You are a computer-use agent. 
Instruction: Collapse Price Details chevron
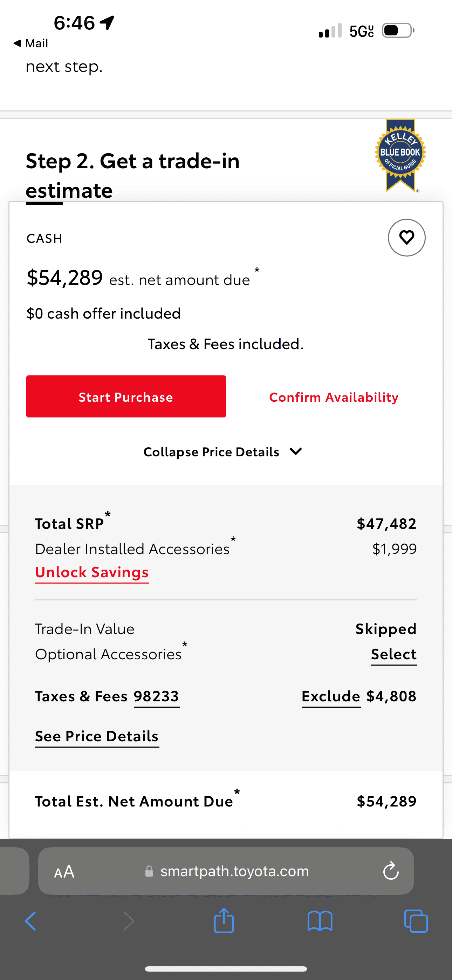(295, 451)
